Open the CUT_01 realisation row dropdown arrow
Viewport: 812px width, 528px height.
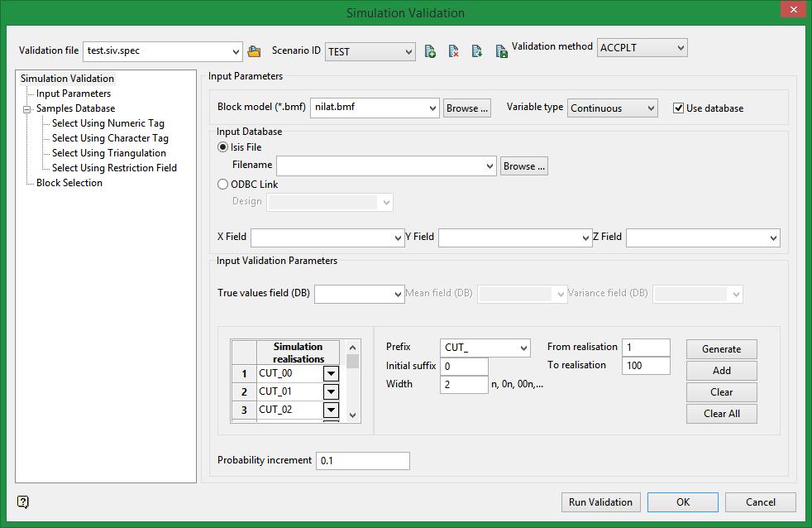pos(331,391)
